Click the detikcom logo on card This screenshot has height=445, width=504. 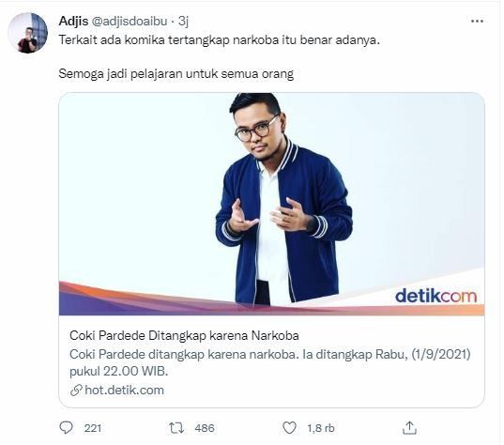coord(435,296)
